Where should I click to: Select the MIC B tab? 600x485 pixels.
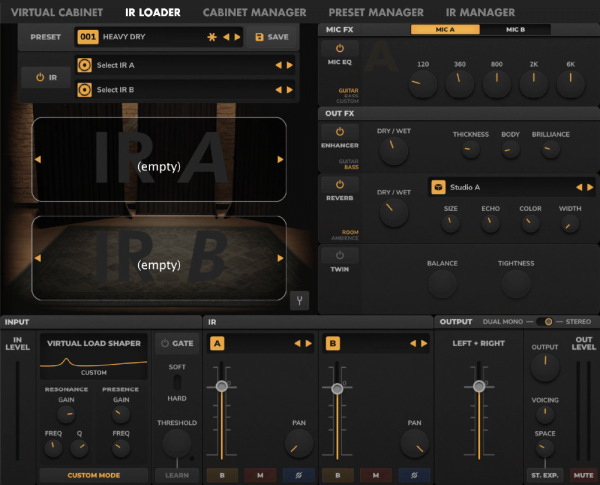tap(515, 30)
